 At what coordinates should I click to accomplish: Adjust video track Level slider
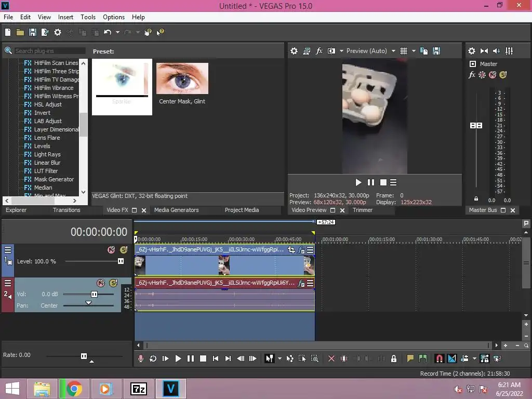(121, 261)
